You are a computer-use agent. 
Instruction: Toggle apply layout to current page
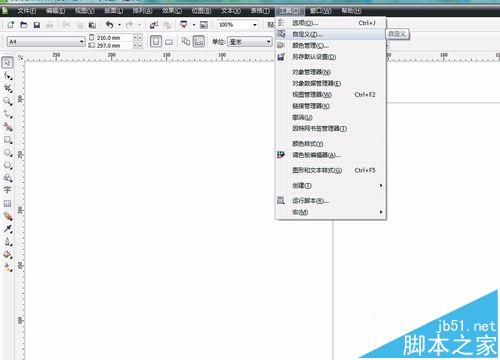[x=199, y=41]
